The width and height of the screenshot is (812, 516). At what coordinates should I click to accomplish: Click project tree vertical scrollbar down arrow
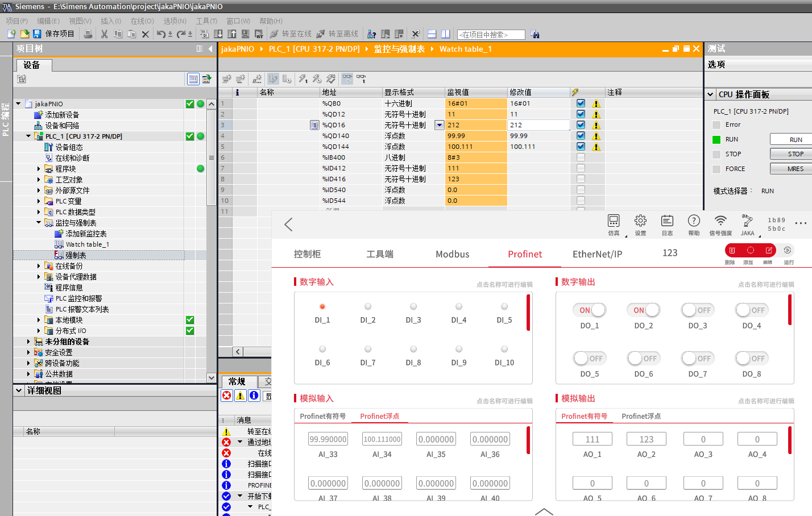click(x=212, y=377)
